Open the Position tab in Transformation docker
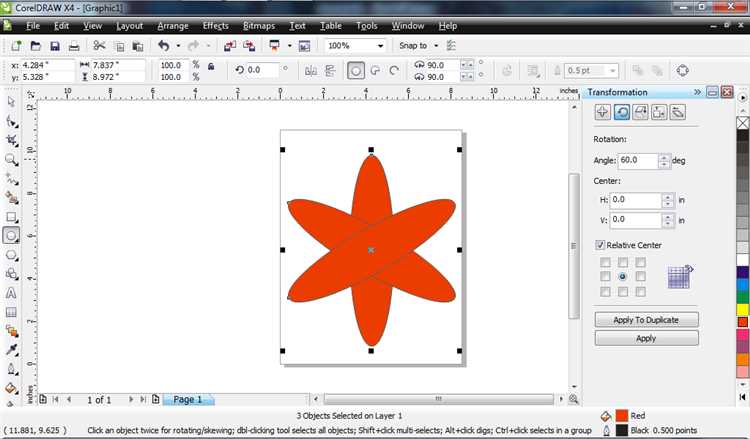 (x=602, y=112)
